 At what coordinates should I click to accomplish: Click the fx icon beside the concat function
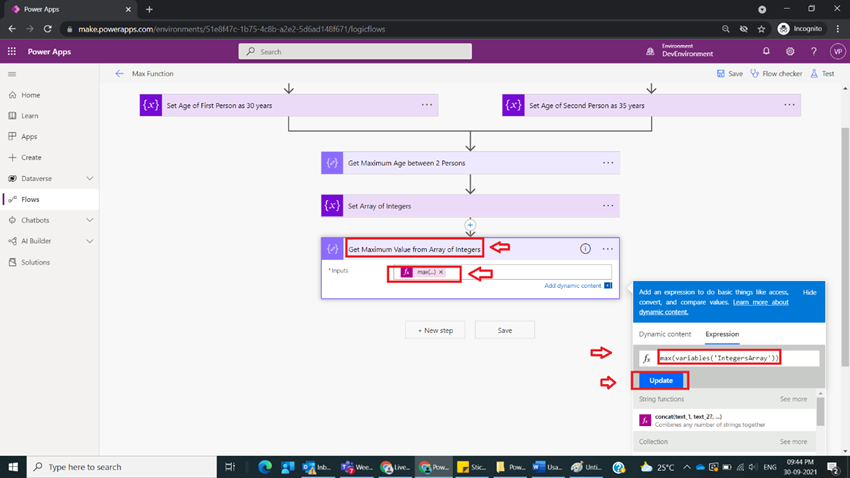(x=645, y=420)
